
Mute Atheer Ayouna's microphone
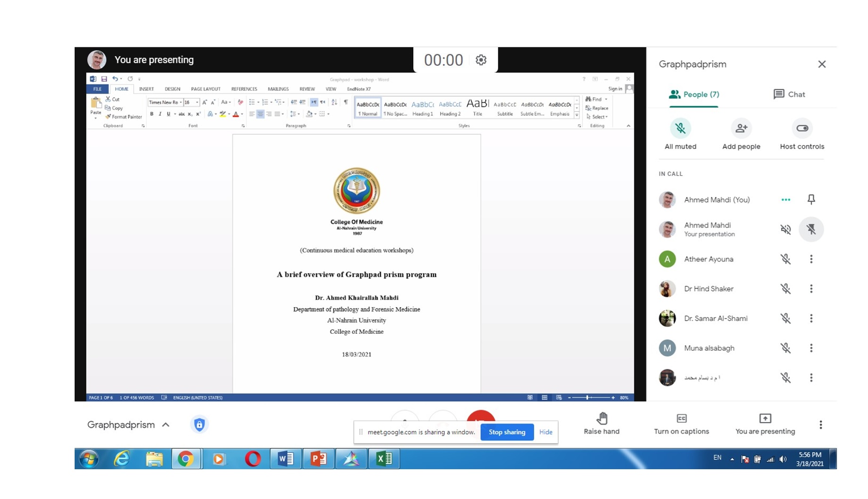click(x=786, y=259)
